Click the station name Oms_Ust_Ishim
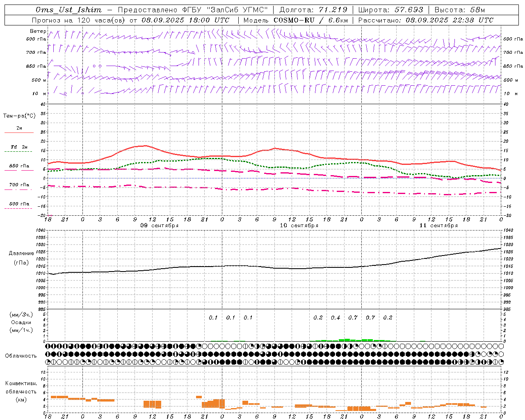 pos(68,10)
